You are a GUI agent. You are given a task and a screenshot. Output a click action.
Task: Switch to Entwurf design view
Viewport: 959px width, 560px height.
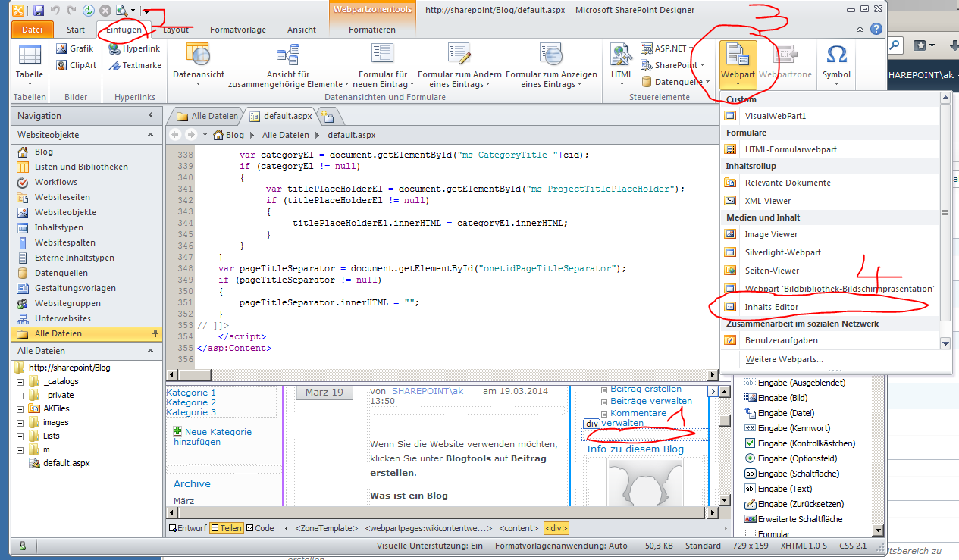(x=186, y=528)
